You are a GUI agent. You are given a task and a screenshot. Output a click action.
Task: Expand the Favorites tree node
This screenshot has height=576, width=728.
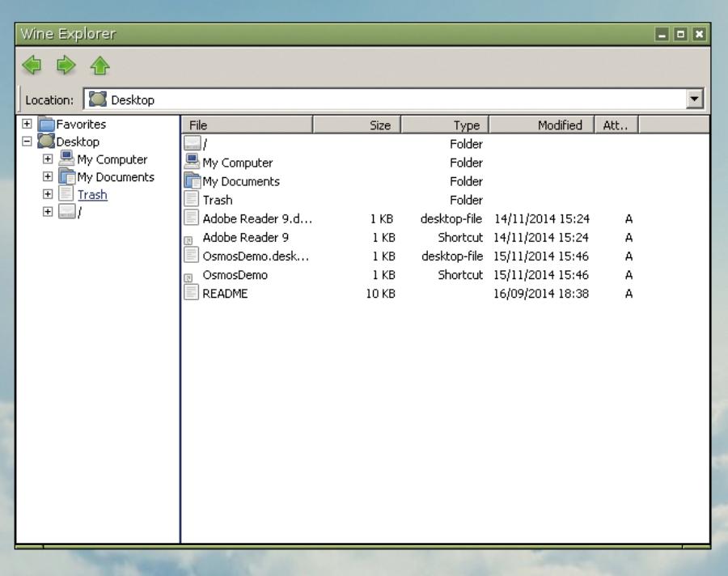coord(27,124)
